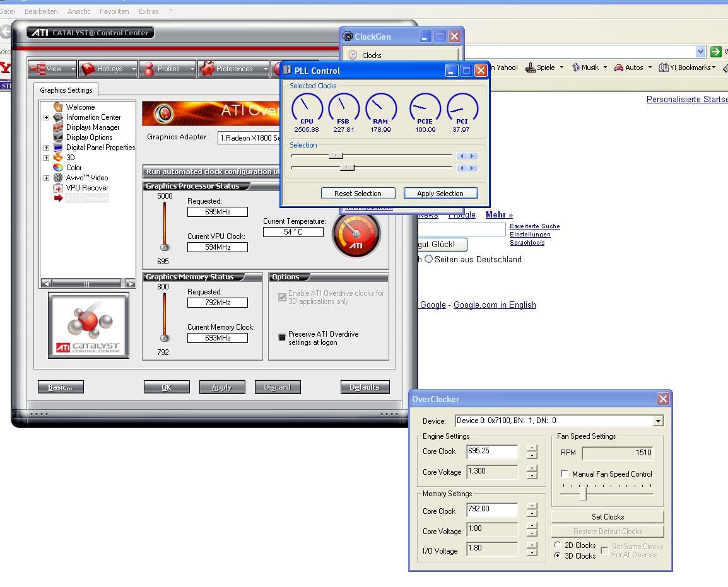
Task: Click the RAM clock gauge
Action: (380, 108)
